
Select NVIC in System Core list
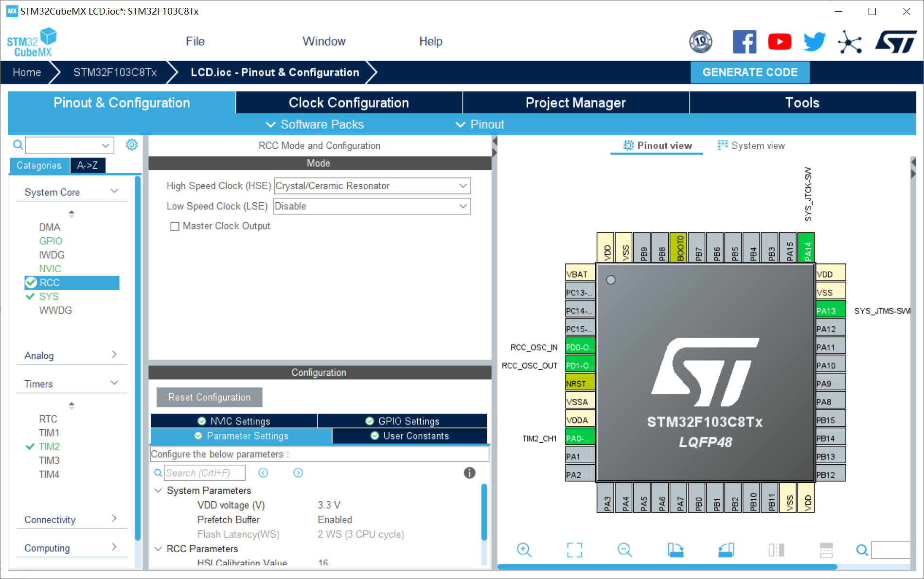[50, 268]
